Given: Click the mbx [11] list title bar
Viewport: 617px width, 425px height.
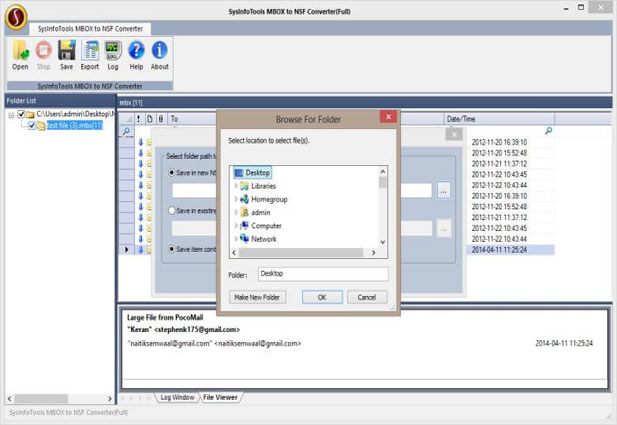Looking at the screenshot, I should tap(364, 102).
